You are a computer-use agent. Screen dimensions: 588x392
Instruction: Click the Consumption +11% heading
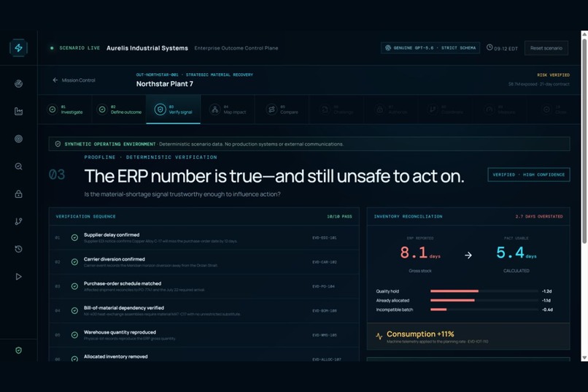420,334
